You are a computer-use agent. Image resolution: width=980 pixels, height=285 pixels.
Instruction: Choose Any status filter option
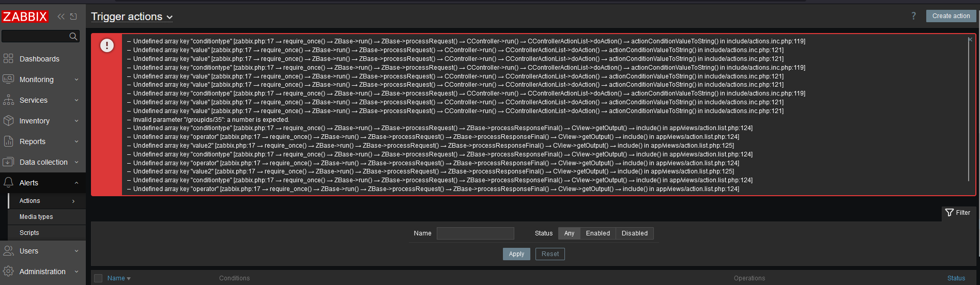pos(569,233)
